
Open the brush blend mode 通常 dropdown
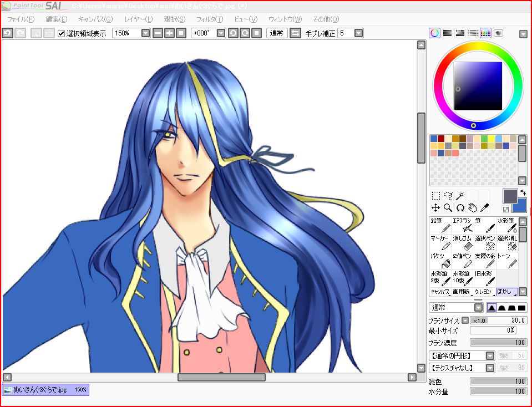tap(478, 308)
